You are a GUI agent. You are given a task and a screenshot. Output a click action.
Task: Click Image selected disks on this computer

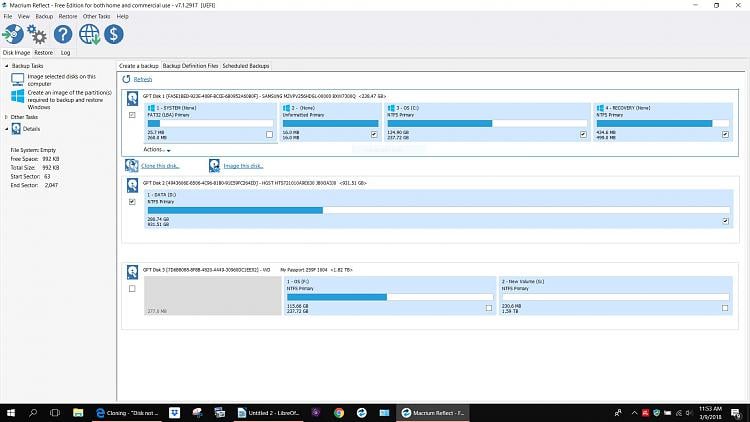pyautogui.click(x=61, y=80)
